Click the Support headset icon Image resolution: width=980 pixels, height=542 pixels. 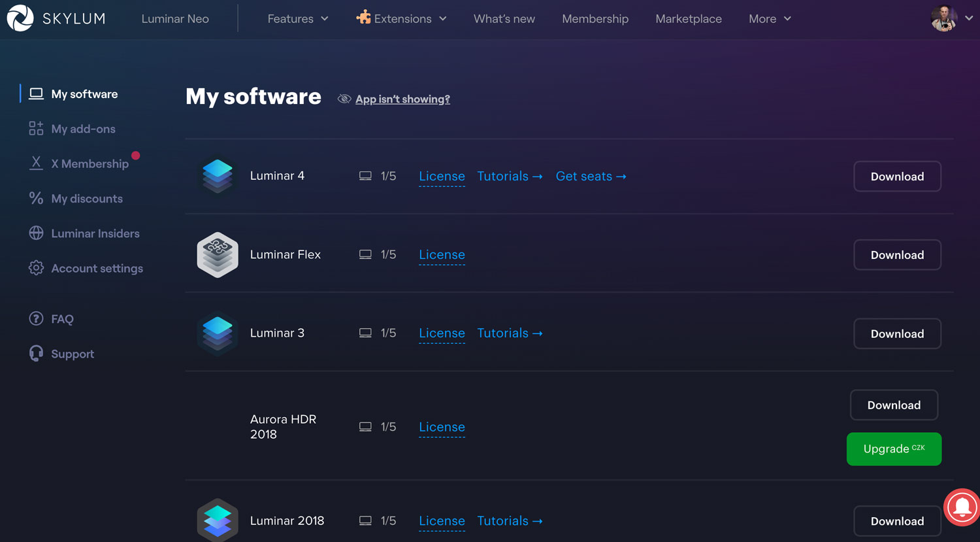pos(36,354)
